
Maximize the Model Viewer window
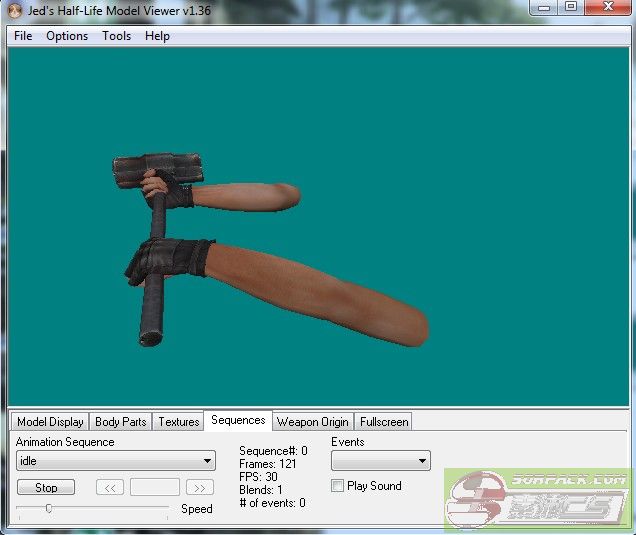click(571, 7)
